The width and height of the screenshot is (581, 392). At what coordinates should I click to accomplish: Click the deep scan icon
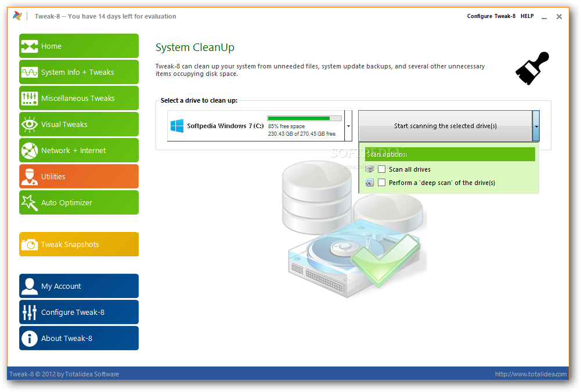coord(369,183)
